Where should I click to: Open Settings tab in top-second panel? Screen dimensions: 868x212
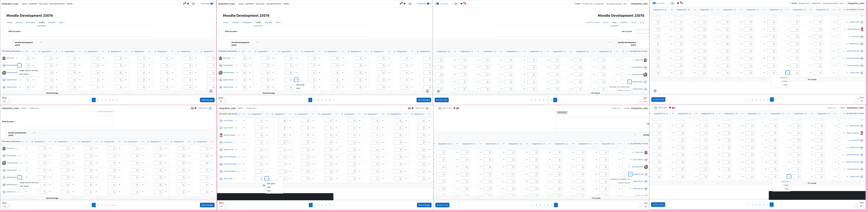pos(236,23)
